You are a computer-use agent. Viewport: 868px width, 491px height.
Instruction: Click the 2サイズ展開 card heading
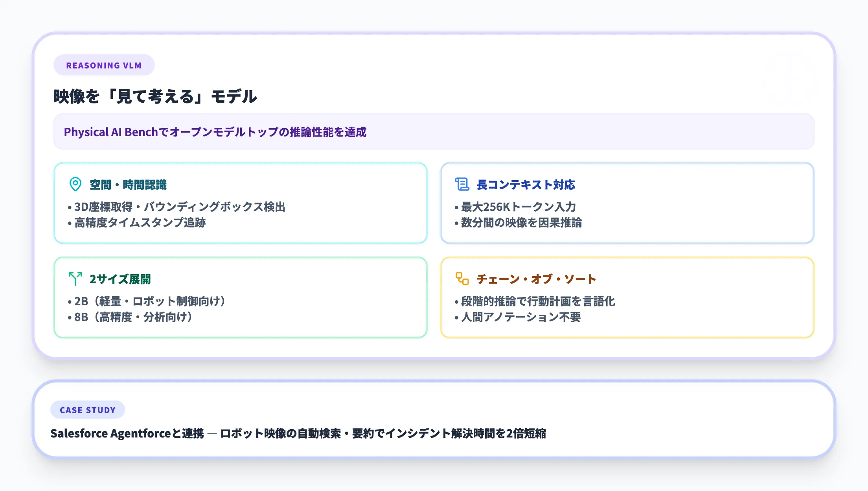point(120,279)
